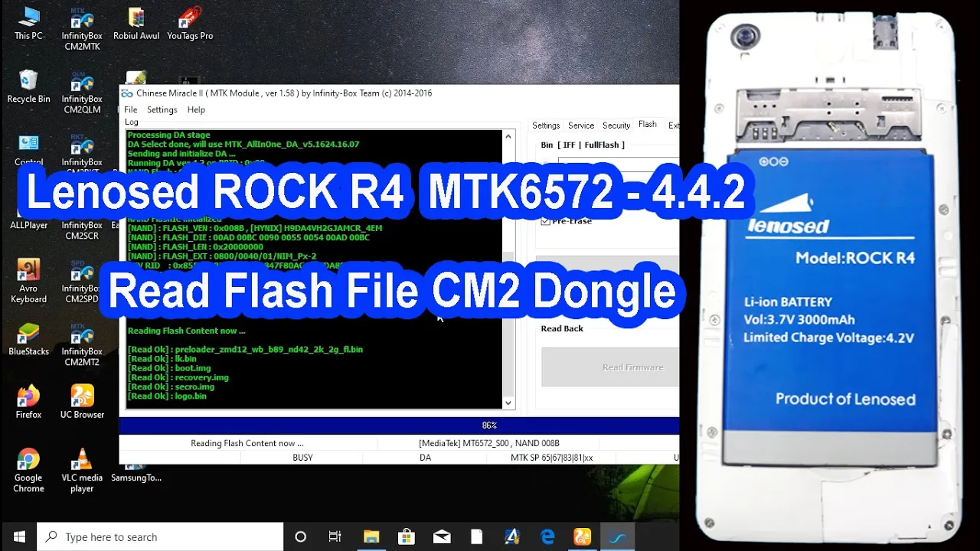Select the InfinityBox CM2QLM shortcut
This screenshot has width=980, height=551.
pos(82,93)
